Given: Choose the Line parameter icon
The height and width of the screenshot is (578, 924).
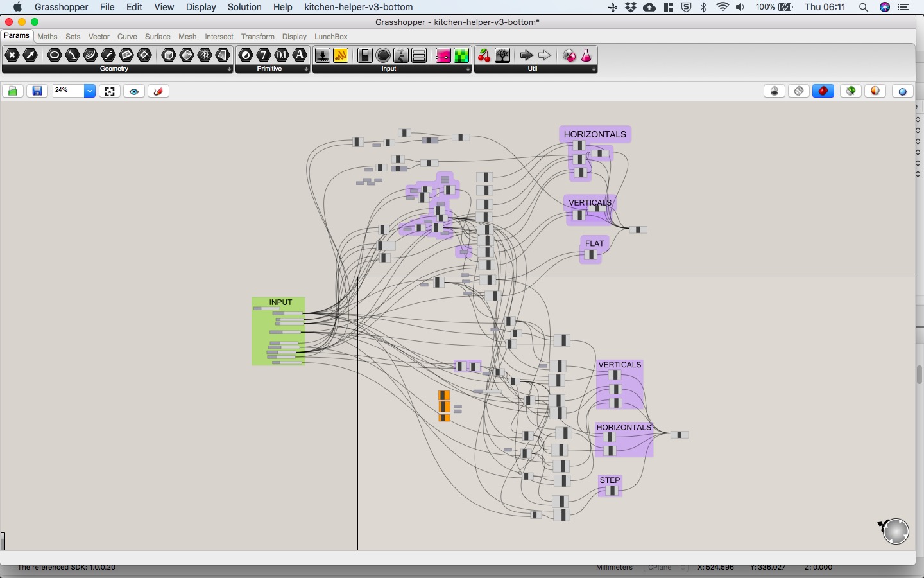Looking at the screenshot, I should (x=108, y=55).
